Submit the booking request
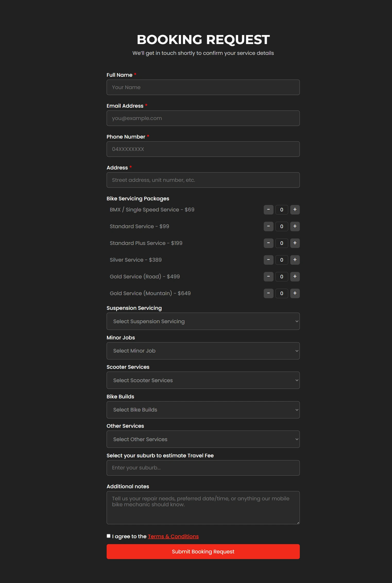The width and height of the screenshot is (392, 583). pos(203,552)
